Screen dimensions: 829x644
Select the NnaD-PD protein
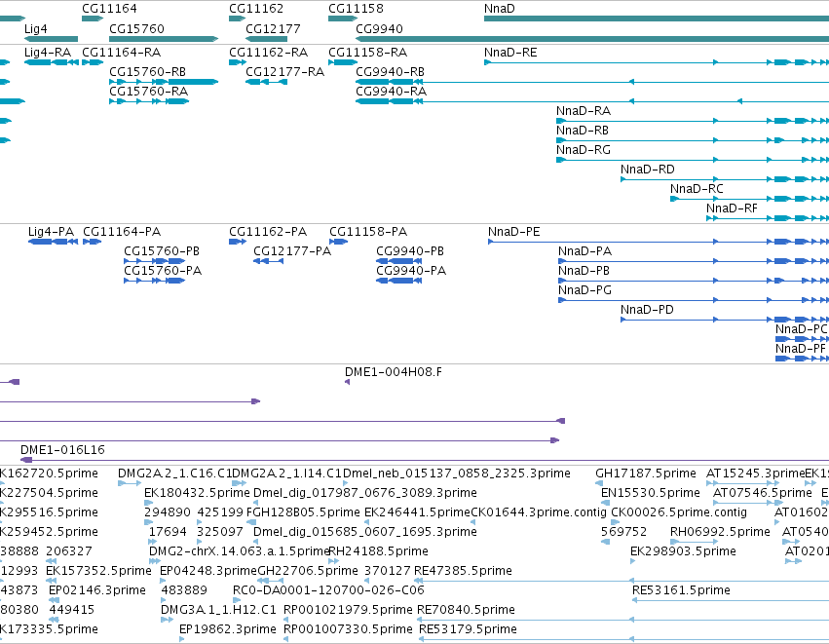725,320
